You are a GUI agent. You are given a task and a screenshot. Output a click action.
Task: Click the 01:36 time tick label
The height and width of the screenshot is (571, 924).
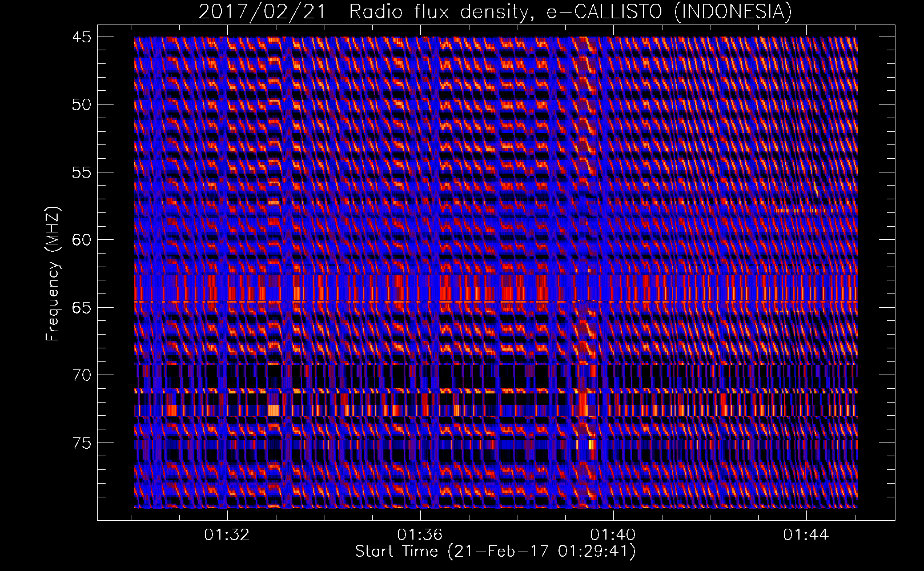click(x=420, y=535)
